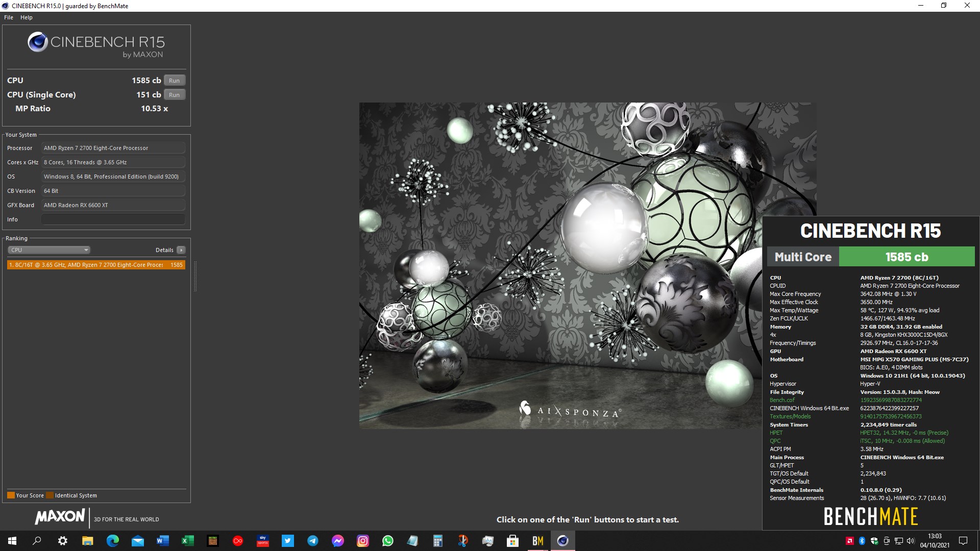Screen dimensions: 980x551
Task: Open volume control in system tray
Action: (x=911, y=541)
